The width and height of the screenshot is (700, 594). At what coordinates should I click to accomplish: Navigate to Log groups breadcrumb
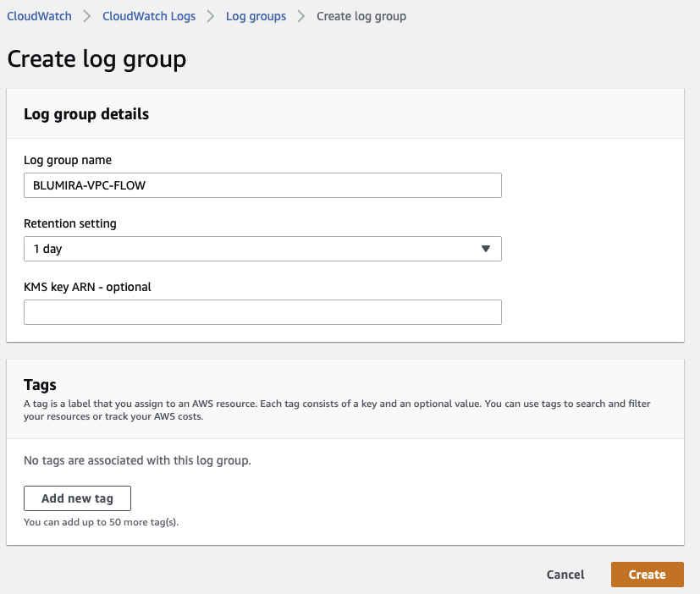click(x=256, y=17)
